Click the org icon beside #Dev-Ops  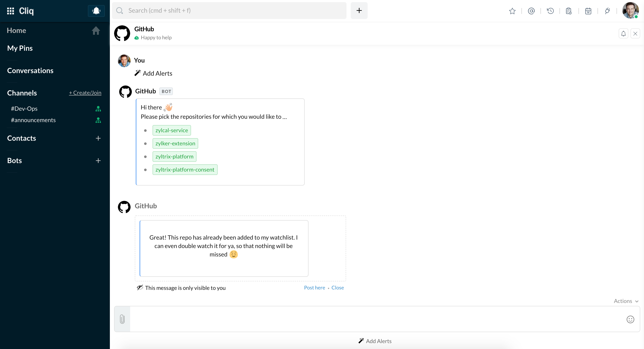tap(98, 109)
